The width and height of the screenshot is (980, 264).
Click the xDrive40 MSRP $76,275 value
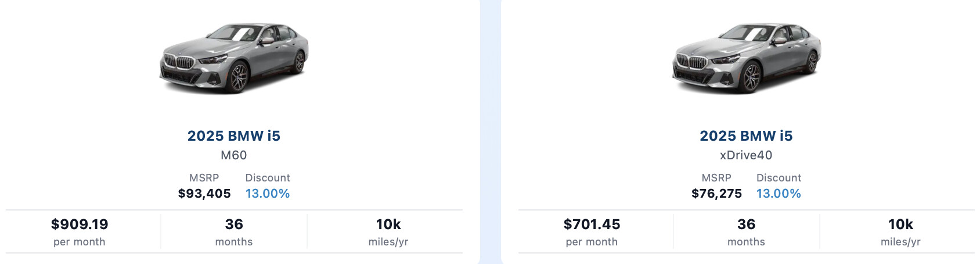pyautogui.click(x=716, y=194)
